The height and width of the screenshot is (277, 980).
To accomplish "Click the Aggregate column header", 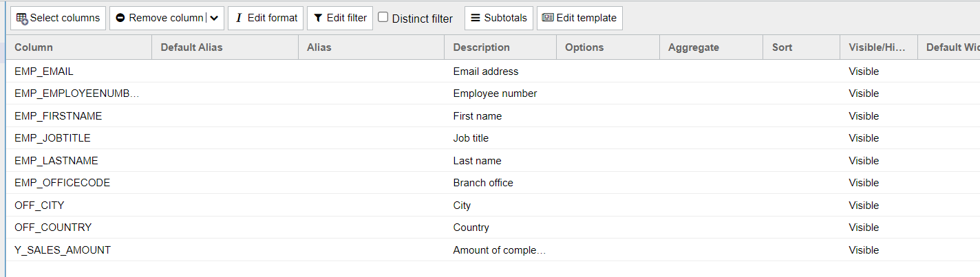I will (x=693, y=47).
